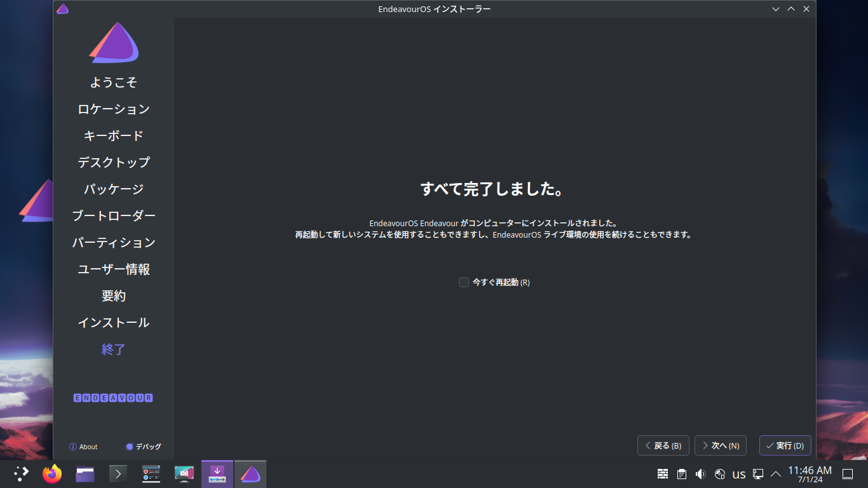Select the デスクトップ step in sidebar
This screenshot has height=488, width=868.
point(114,163)
